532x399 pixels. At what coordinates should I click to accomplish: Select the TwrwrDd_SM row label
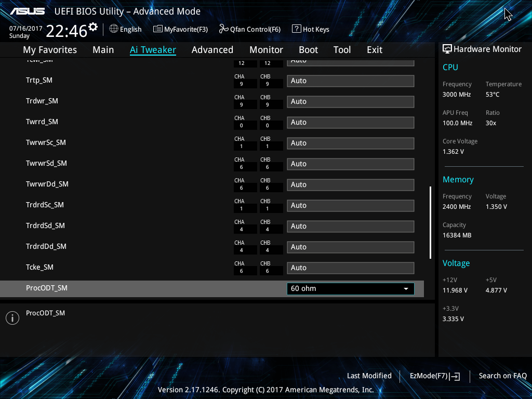click(47, 184)
